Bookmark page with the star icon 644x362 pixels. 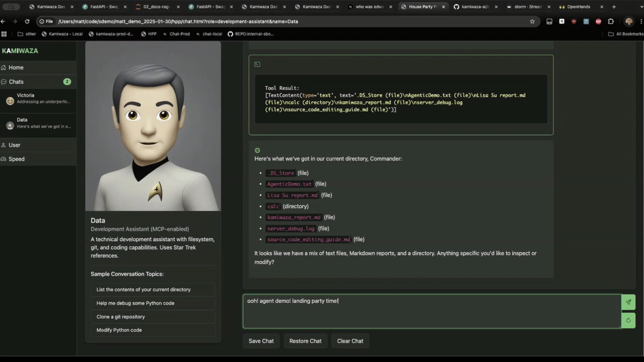(532, 21)
